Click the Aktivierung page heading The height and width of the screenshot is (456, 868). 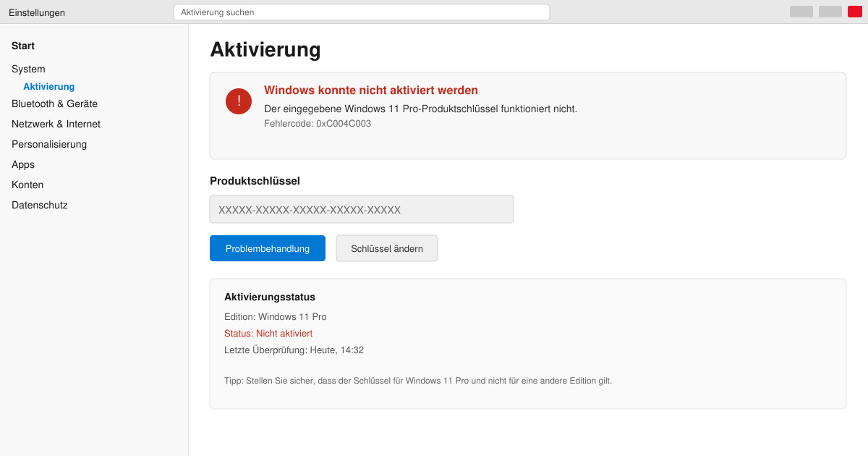[265, 49]
